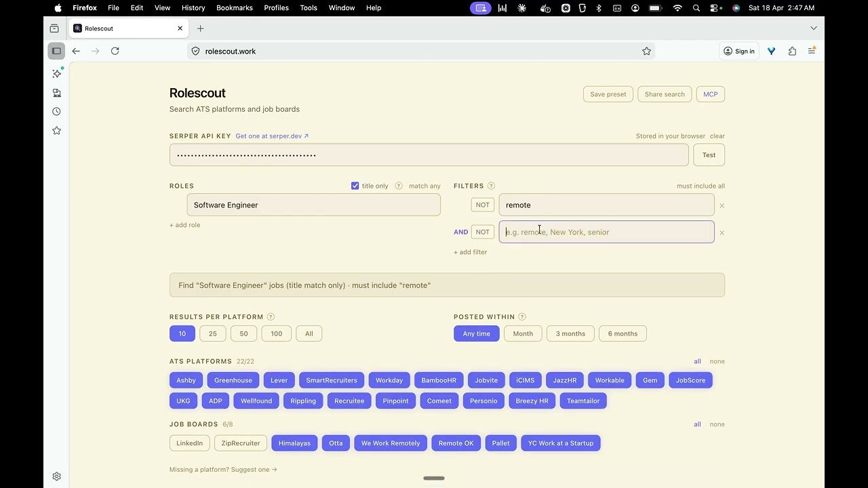Viewport: 868px width, 488px height.
Task: Show help for Results per platform
Action: tap(271, 317)
